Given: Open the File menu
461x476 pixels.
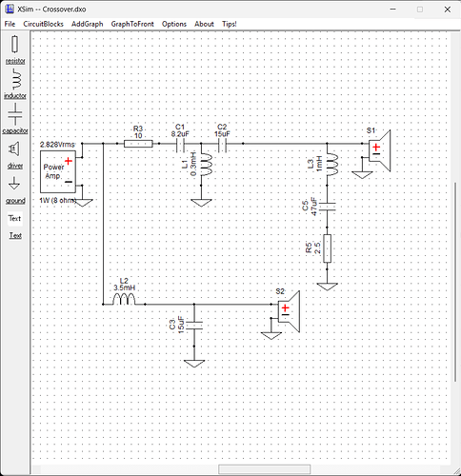Looking at the screenshot, I should (x=10, y=24).
